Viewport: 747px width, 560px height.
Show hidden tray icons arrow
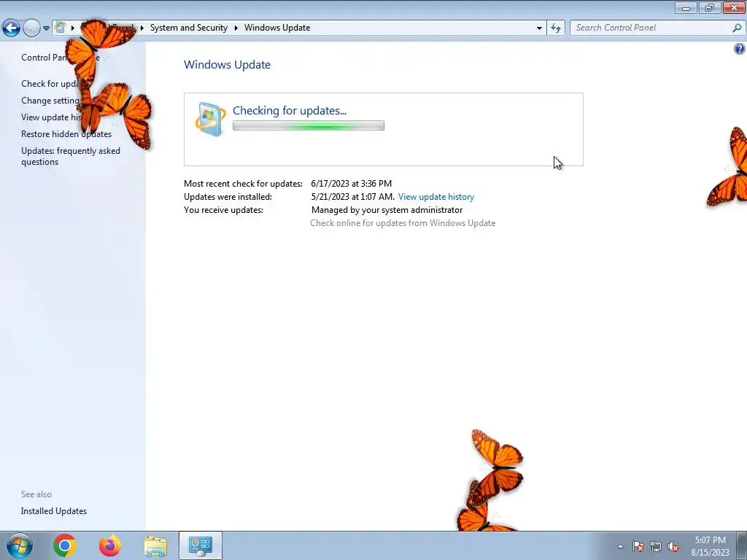point(620,546)
